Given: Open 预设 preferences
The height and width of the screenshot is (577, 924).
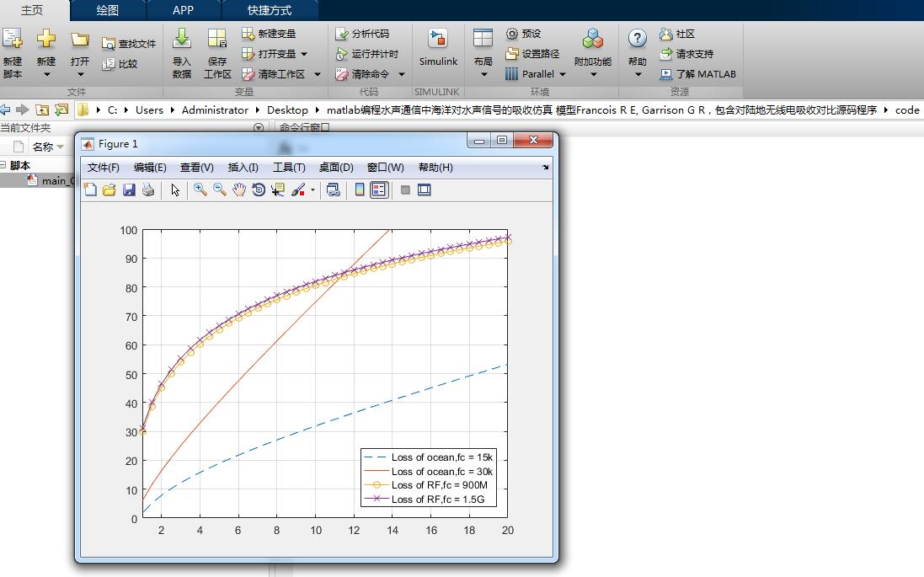Looking at the screenshot, I should click(523, 34).
